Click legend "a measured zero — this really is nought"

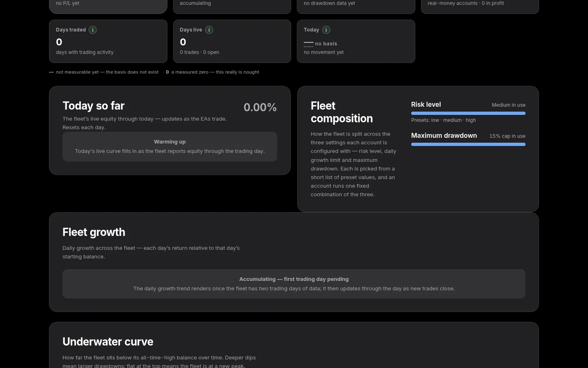pos(215,72)
